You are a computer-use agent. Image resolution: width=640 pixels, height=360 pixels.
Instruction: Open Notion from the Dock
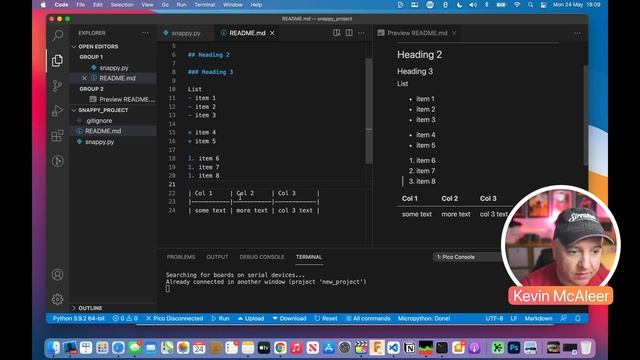pyautogui.click(x=409, y=348)
